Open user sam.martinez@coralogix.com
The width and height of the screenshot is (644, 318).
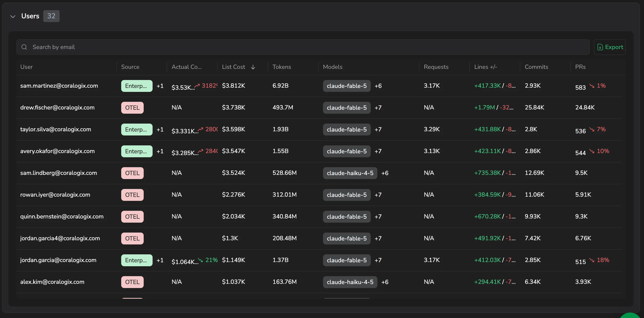tap(59, 86)
